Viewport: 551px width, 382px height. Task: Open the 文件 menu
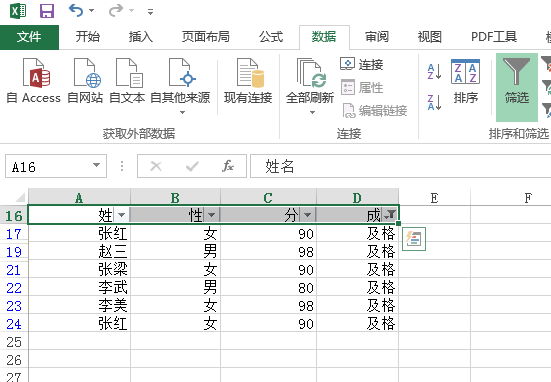click(x=29, y=37)
